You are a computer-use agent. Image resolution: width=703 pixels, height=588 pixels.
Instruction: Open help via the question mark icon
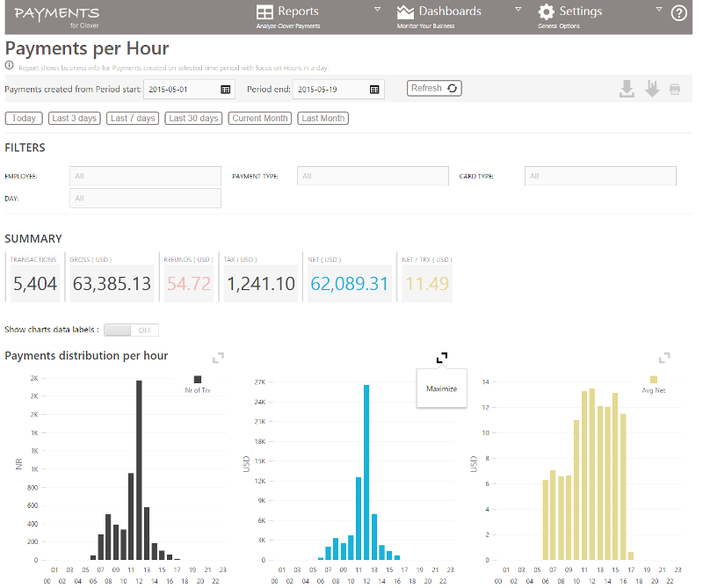(680, 13)
